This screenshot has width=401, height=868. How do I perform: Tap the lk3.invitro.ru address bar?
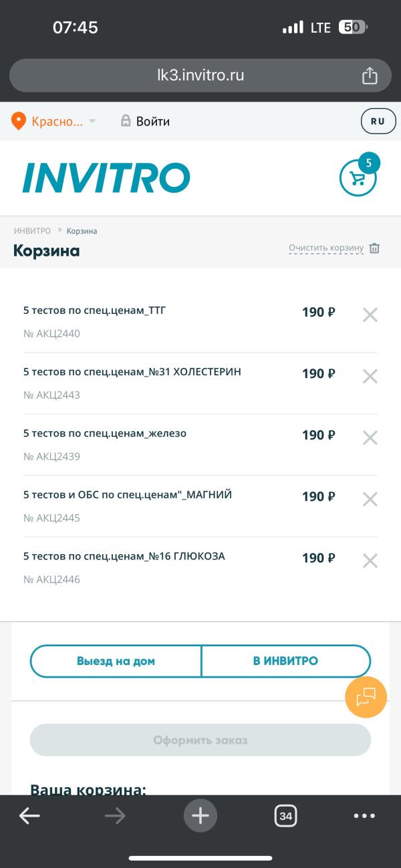[200, 75]
